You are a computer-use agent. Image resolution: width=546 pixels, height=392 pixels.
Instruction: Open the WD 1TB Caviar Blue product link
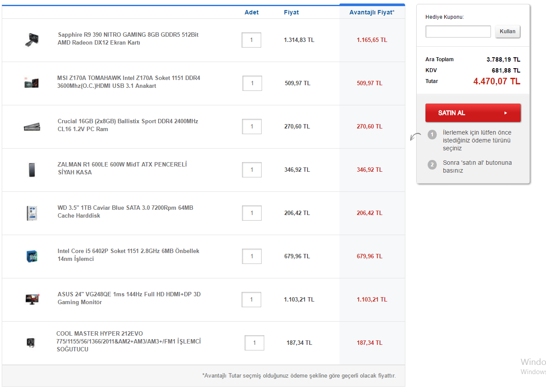click(125, 212)
